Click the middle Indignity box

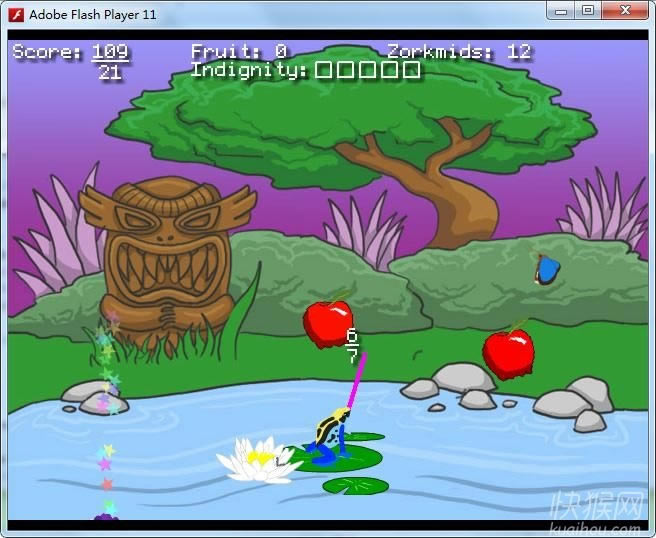[x=368, y=70]
